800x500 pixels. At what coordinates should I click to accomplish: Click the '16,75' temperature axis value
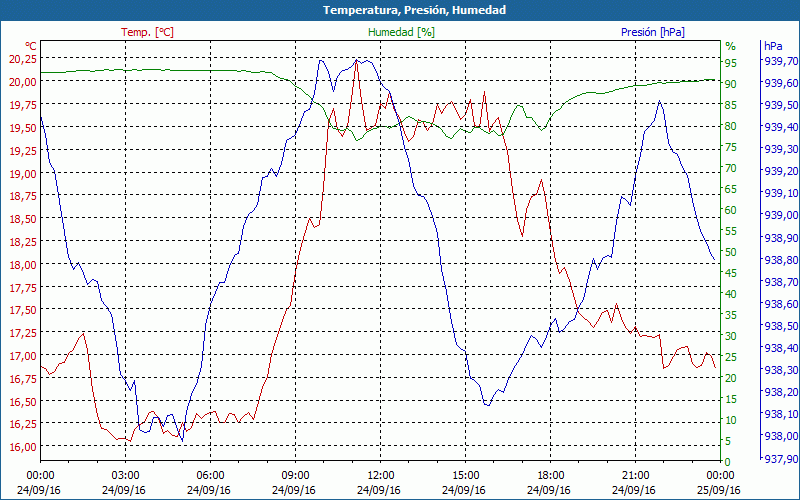[x=23, y=379]
